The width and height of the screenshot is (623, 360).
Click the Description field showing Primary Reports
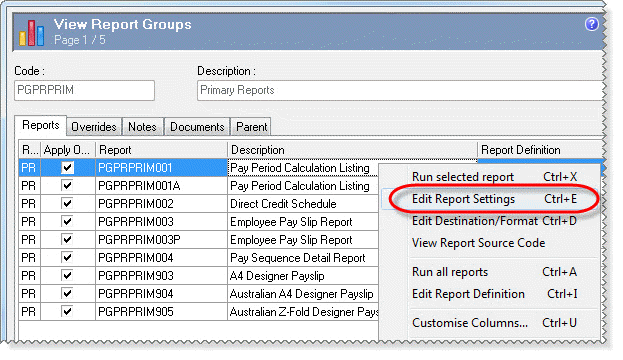400,90
